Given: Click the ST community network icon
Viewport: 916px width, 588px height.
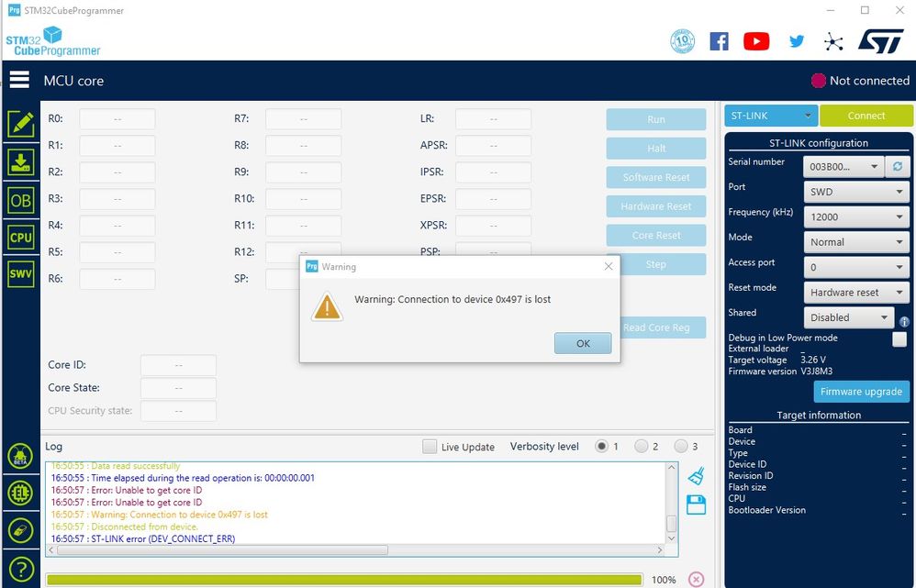Looking at the screenshot, I should click(833, 41).
